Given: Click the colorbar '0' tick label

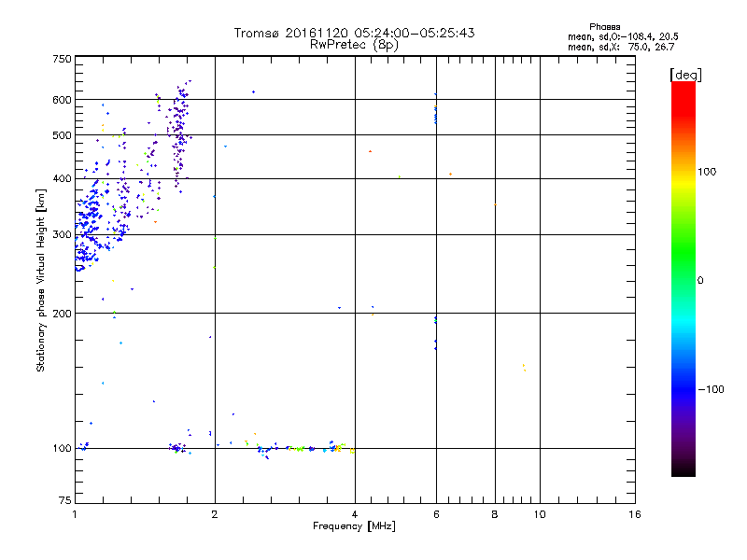Looking at the screenshot, I should tap(700, 280).
